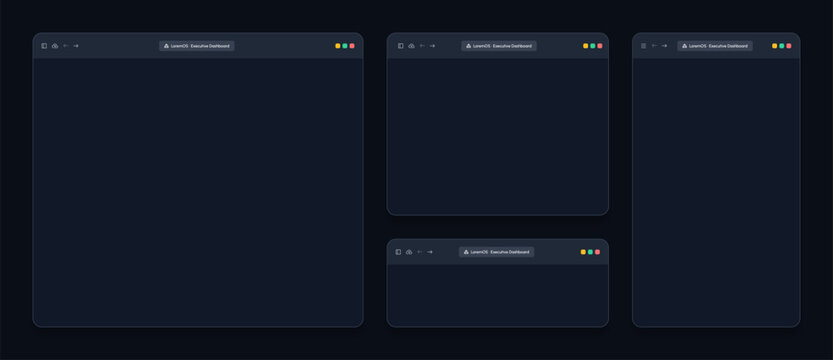
Task: Go back using the left arrow in the largest left window
Action: pyautogui.click(x=66, y=46)
